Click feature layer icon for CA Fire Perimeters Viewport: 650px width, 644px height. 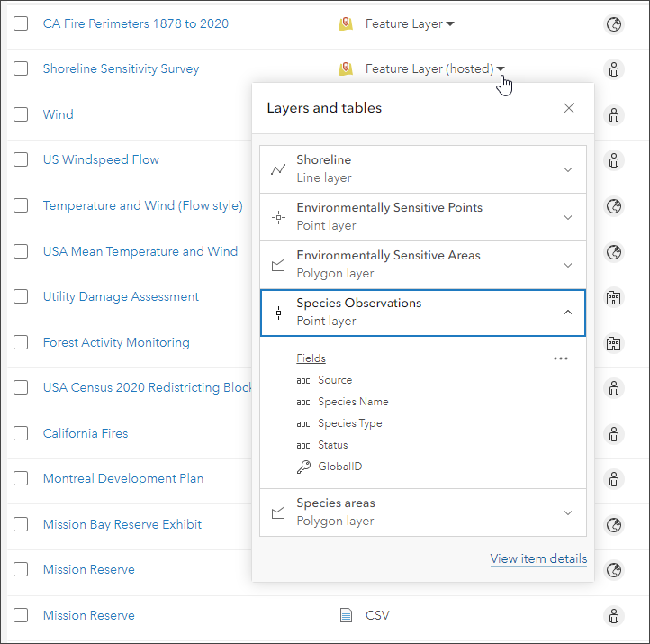click(346, 23)
